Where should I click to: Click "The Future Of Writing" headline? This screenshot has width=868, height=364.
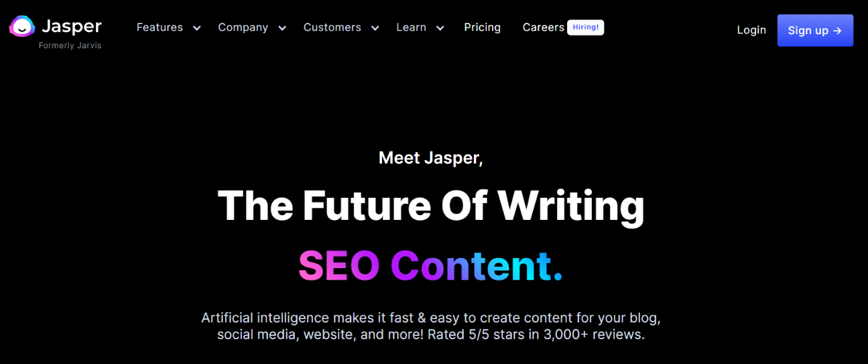tap(430, 205)
